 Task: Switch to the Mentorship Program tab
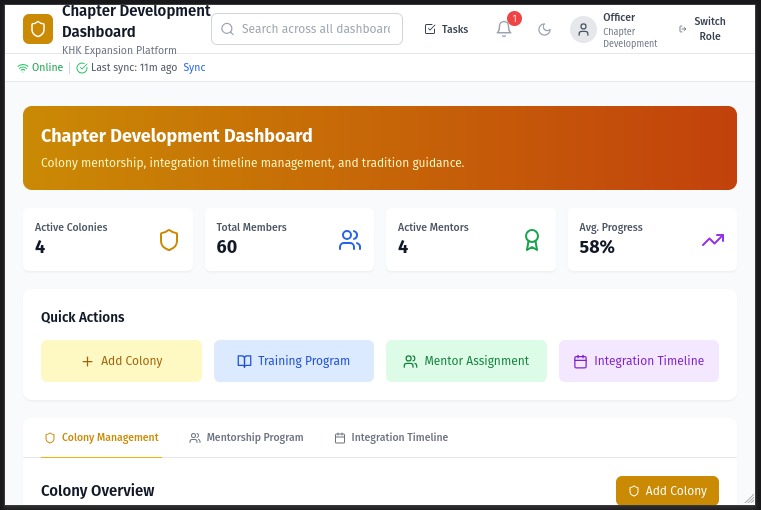[246, 438]
